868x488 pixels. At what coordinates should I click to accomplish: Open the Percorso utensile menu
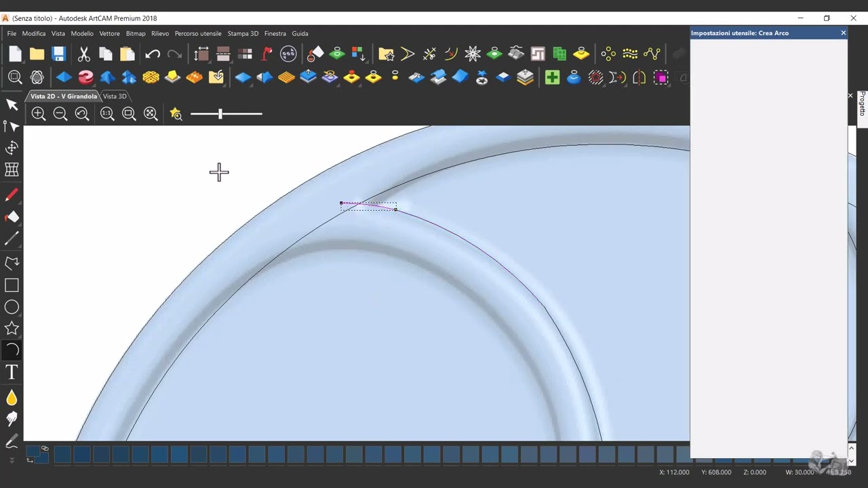[x=198, y=33]
